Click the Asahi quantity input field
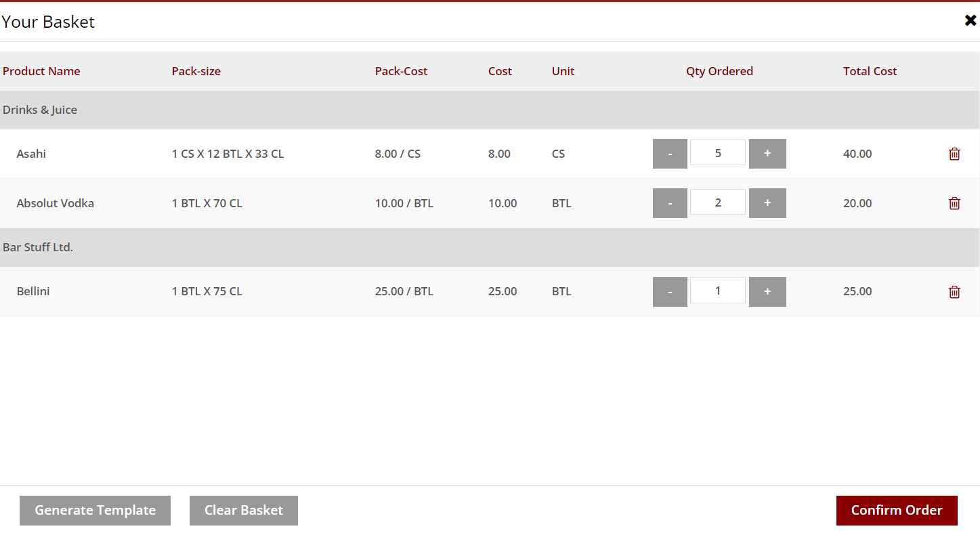 717,153
